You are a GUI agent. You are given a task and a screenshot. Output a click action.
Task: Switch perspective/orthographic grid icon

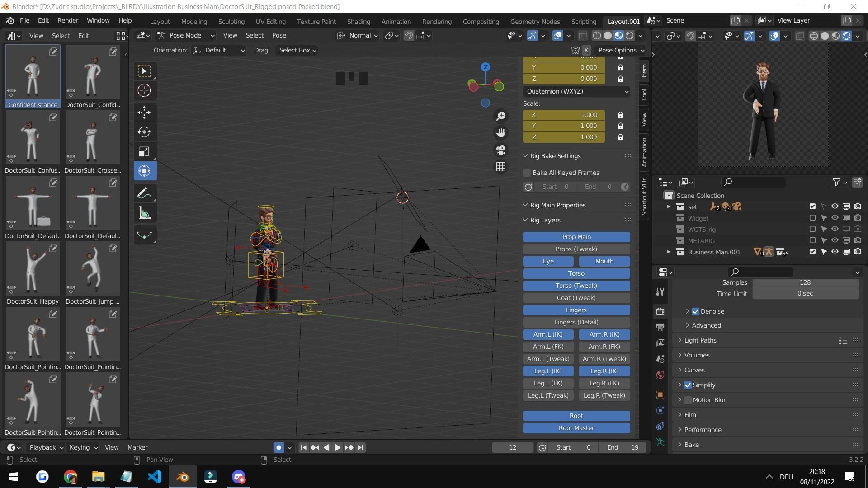pos(501,167)
